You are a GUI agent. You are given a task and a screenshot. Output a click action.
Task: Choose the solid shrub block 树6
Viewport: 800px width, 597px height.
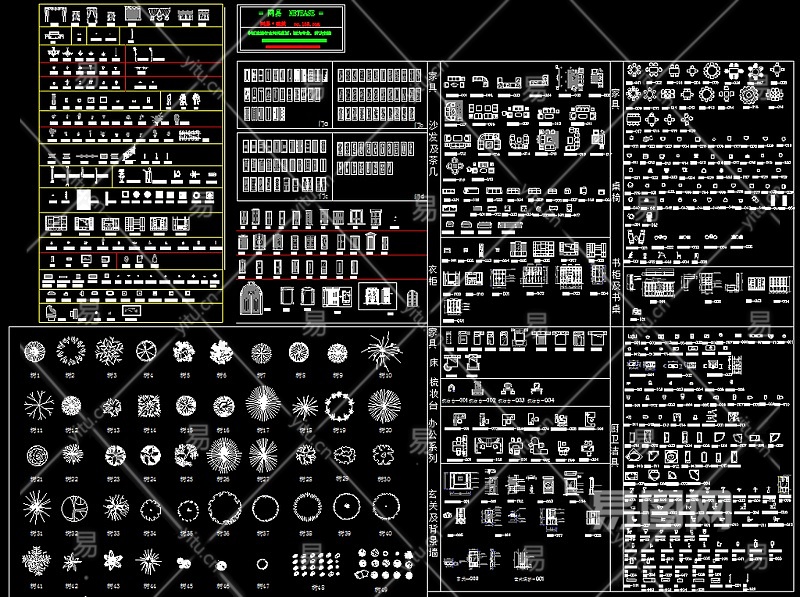click(221, 352)
